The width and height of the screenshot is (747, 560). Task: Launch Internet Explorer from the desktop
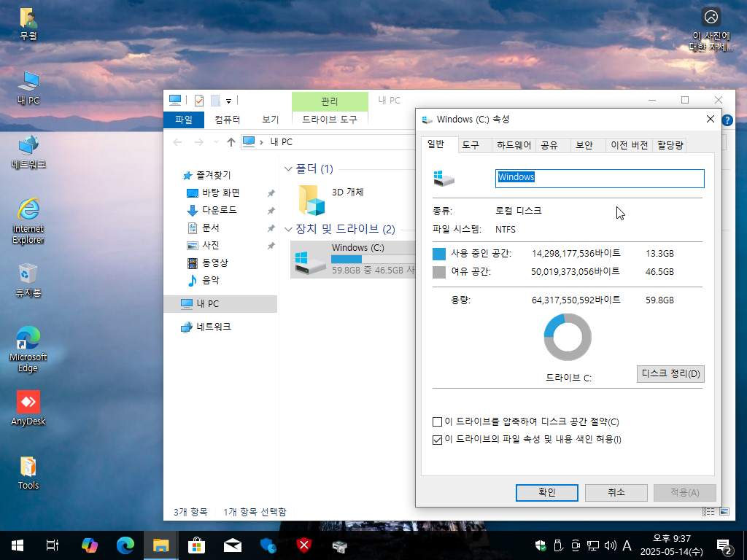(28, 222)
